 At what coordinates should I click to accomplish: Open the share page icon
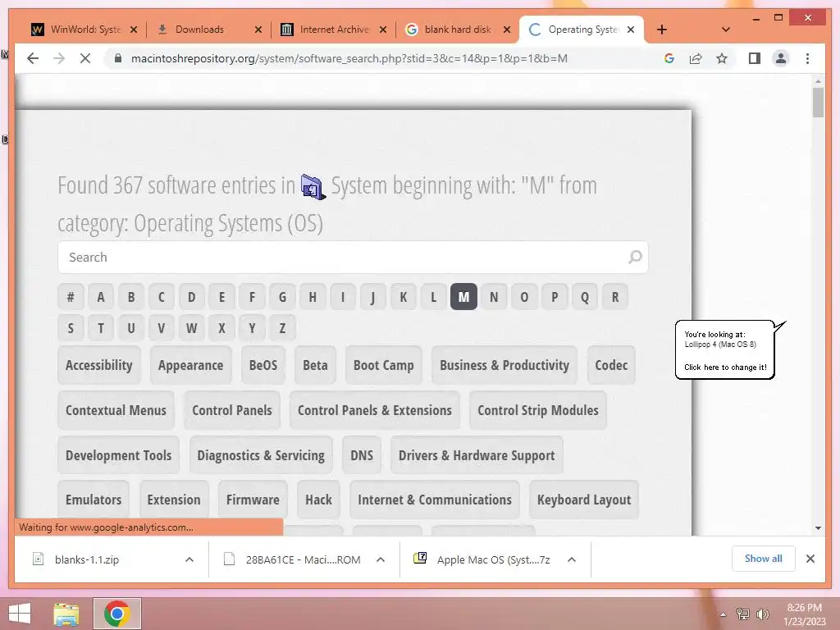point(696,58)
